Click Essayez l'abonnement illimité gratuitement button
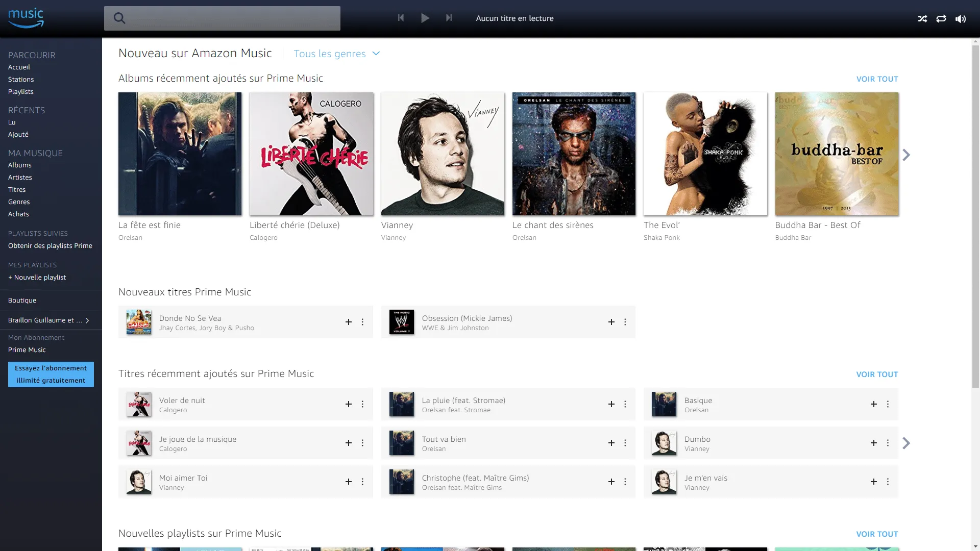 click(x=51, y=374)
